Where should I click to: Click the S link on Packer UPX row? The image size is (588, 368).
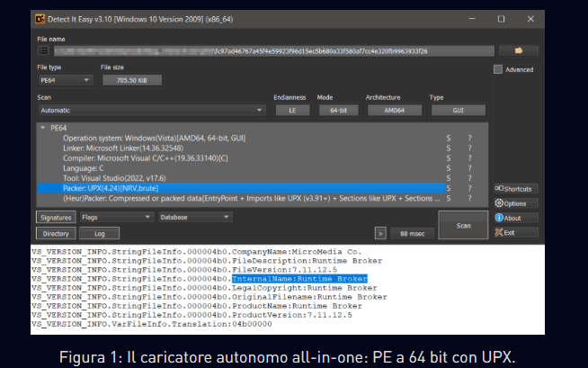click(x=449, y=188)
